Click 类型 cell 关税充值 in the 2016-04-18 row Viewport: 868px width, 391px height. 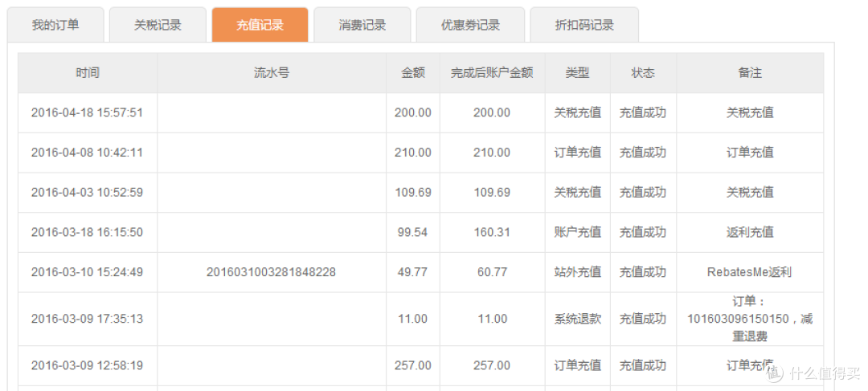click(577, 113)
